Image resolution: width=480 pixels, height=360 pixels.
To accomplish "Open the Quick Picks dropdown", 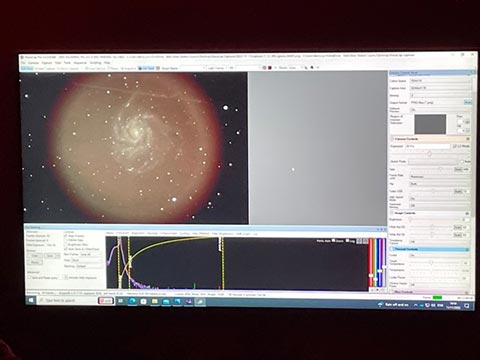I will tap(433, 161).
